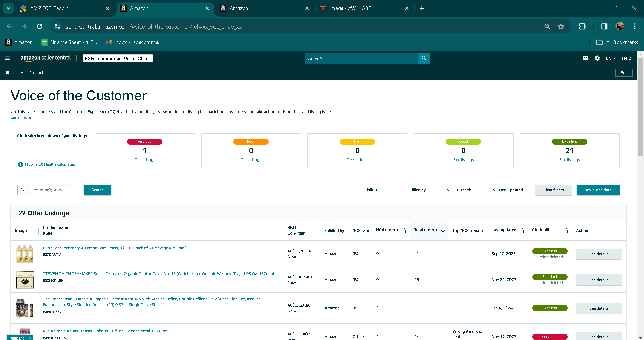This screenshot has height=340, width=644.
Task: Open the RSG Ecommerce United States account switcher
Action: [x=118, y=58]
